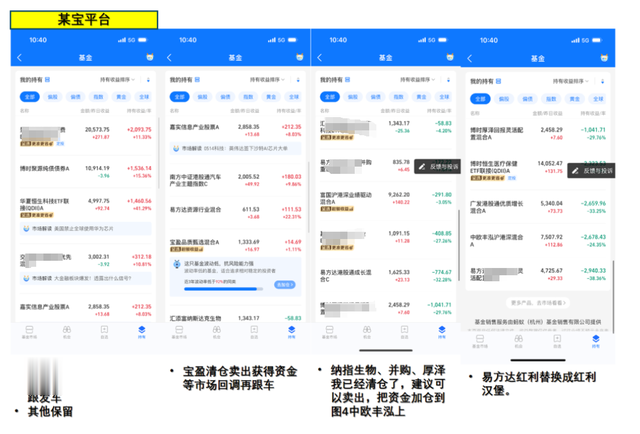
Task: Tap mascot icon in fourth screenshot header
Action: (x=603, y=58)
